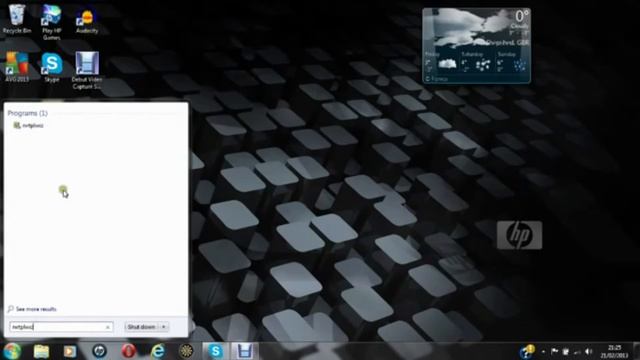Click the weather gadget current temperature 0°

point(522,16)
